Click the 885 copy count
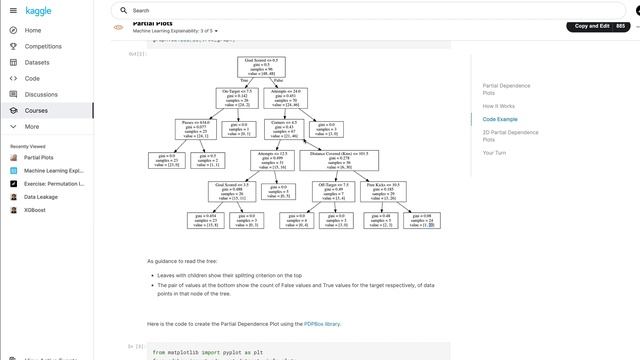640x360 pixels. click(x=621, y=26)
